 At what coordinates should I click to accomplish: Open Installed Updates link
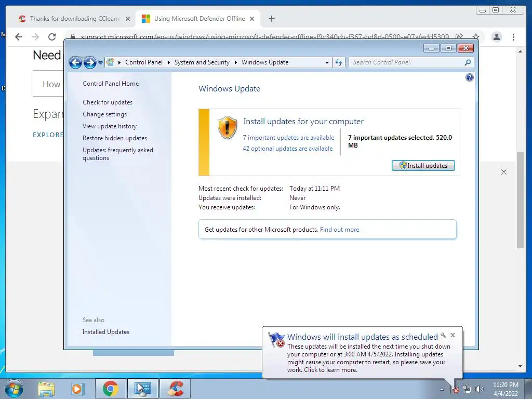[106, 332]
